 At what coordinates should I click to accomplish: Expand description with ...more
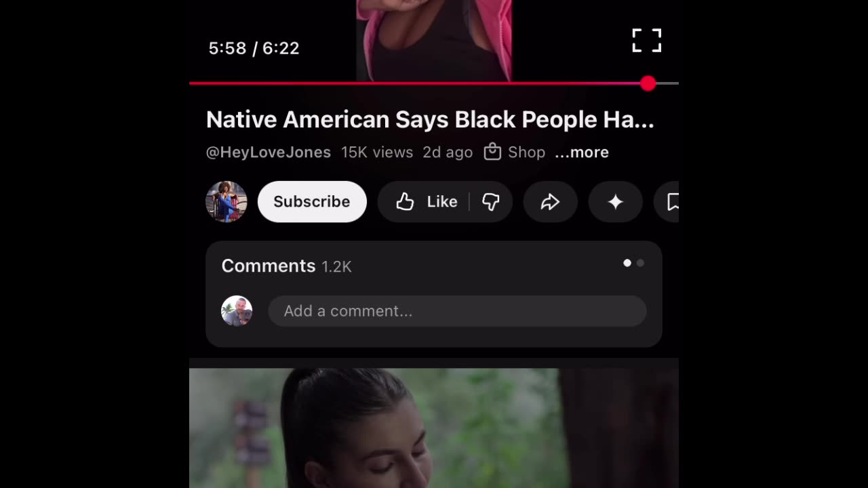pyautogui.click(x=582, y=152)
